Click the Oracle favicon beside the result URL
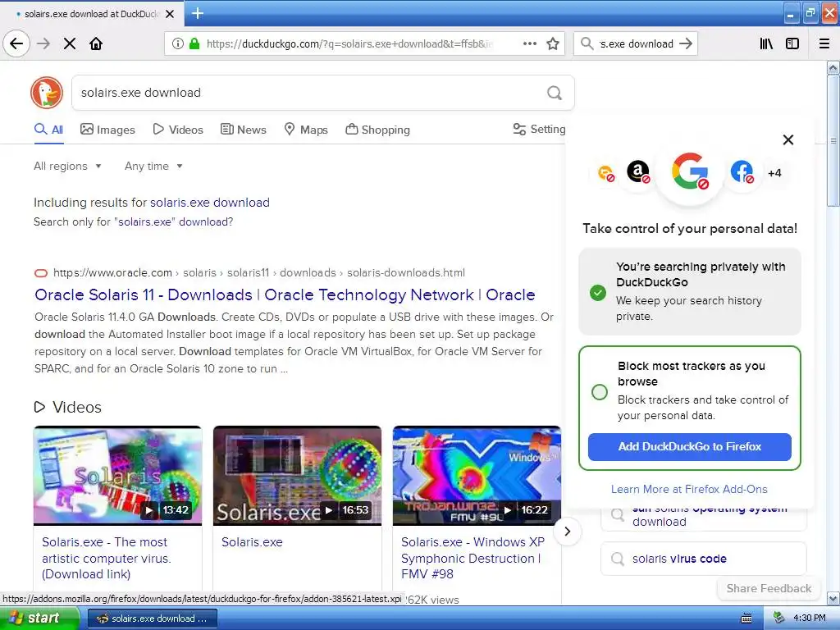Screen dimensions: 840x630 tap(41, 273)
